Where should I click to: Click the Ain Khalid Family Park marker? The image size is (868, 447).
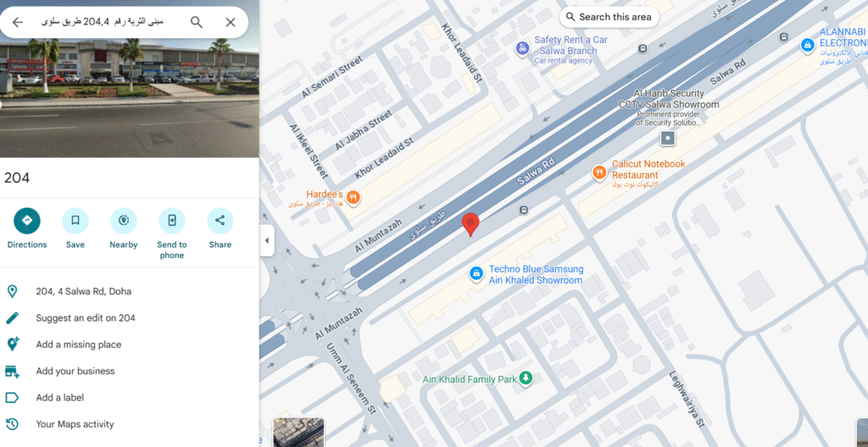[526, 379]
